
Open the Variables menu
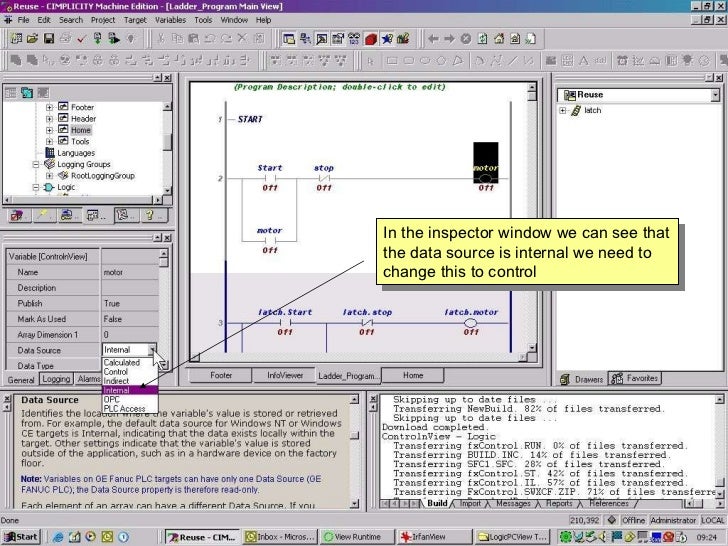click(169, 19)
